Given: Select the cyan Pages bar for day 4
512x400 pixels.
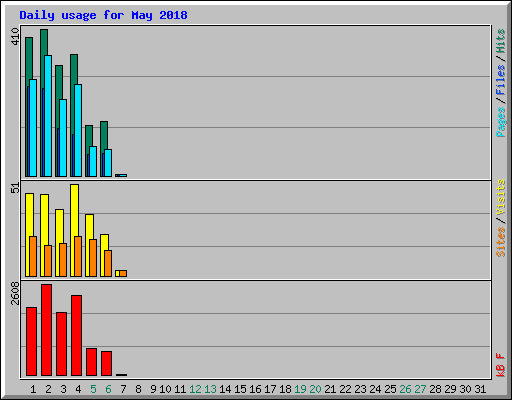Looking at the screenshot, I should coord(78,130).
